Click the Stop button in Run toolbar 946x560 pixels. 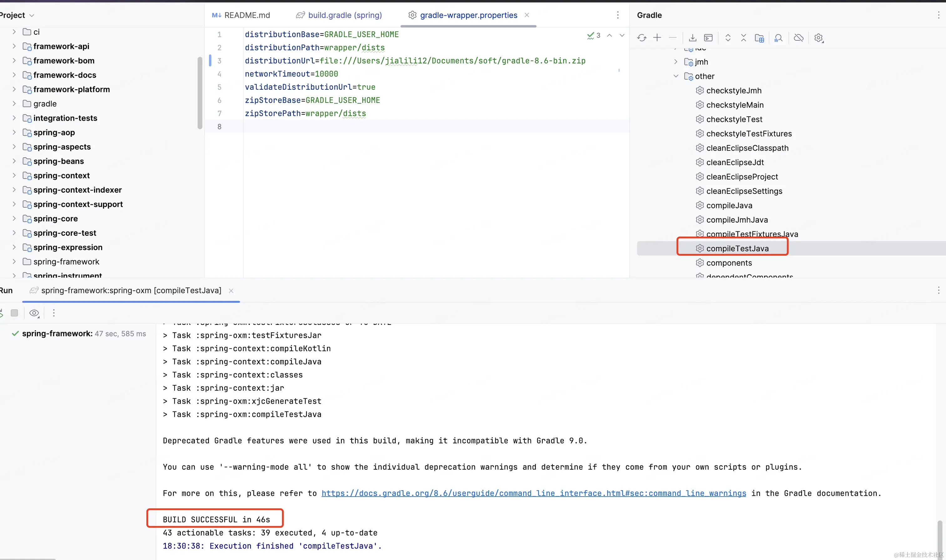[x=14, y=313]
